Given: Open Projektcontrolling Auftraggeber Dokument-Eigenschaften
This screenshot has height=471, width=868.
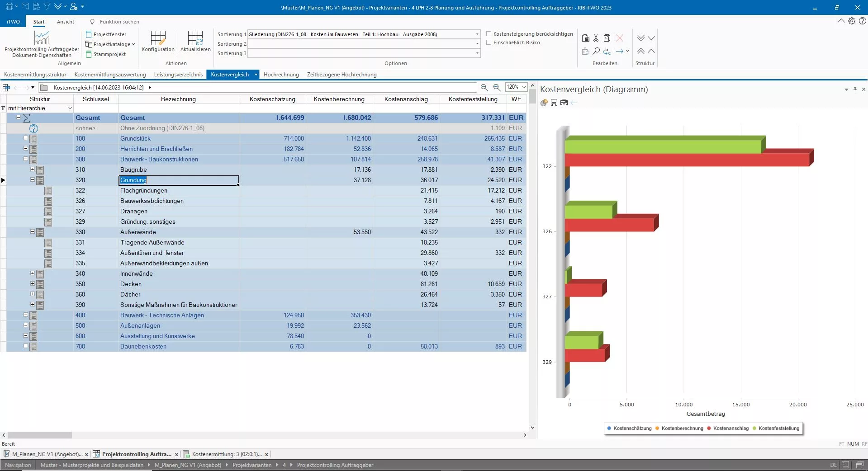Looking at the screenshot, I should (x=42, y=44).
